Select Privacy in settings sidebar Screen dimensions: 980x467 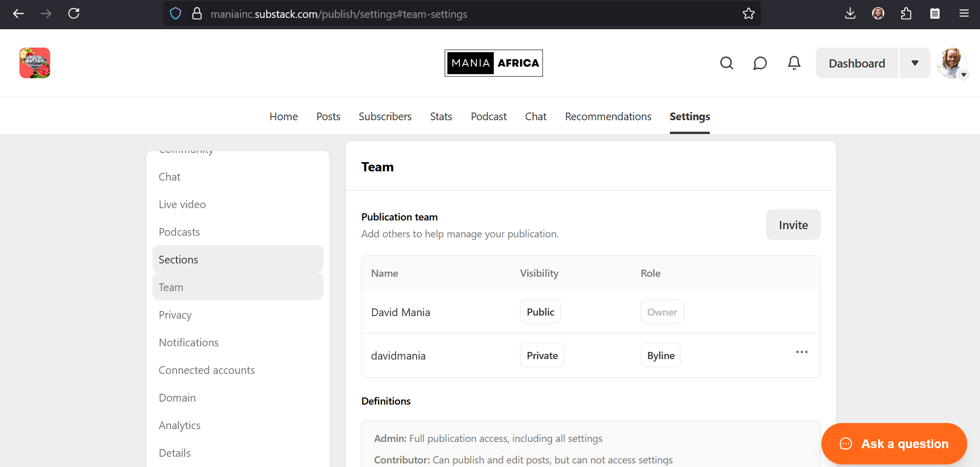tap(238, 315)
